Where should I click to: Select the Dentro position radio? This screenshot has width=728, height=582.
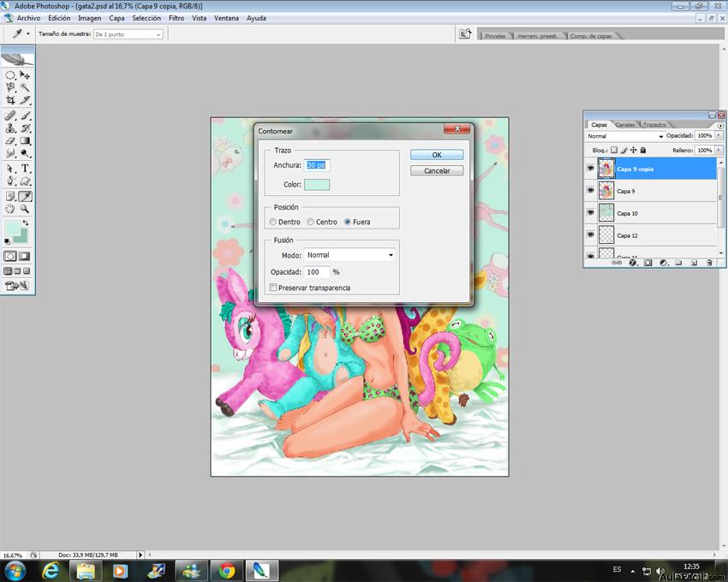coord(273,222)
